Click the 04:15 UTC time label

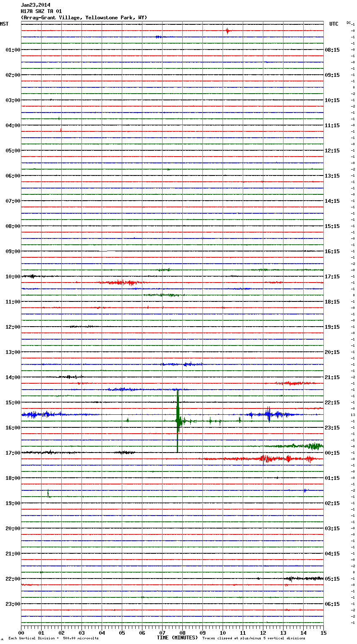point(332,554)
